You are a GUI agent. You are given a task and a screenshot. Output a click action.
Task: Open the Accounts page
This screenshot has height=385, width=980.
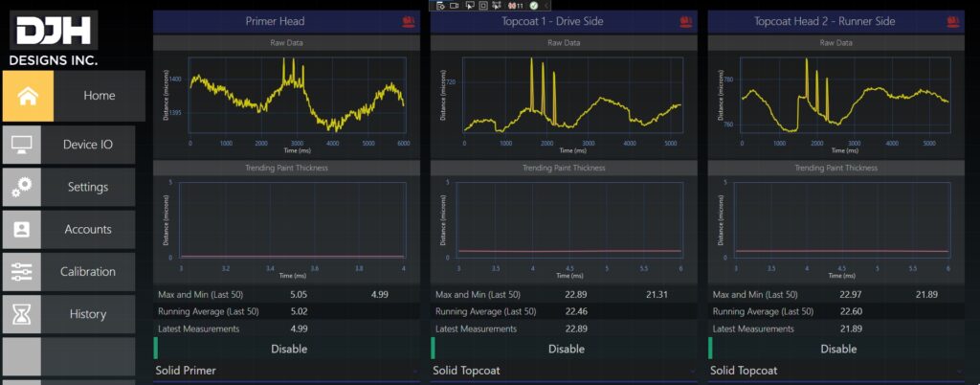pyautogui.click(x=87, y=229)
